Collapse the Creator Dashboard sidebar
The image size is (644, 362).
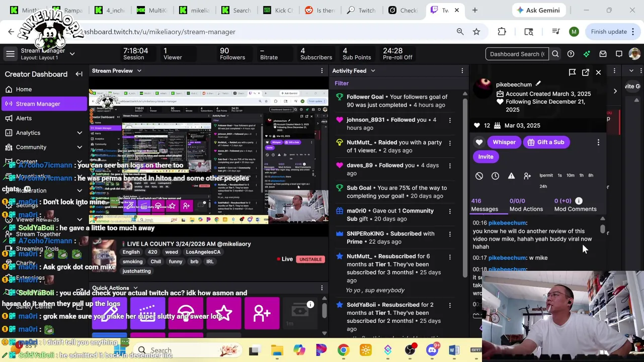[79, 74]
